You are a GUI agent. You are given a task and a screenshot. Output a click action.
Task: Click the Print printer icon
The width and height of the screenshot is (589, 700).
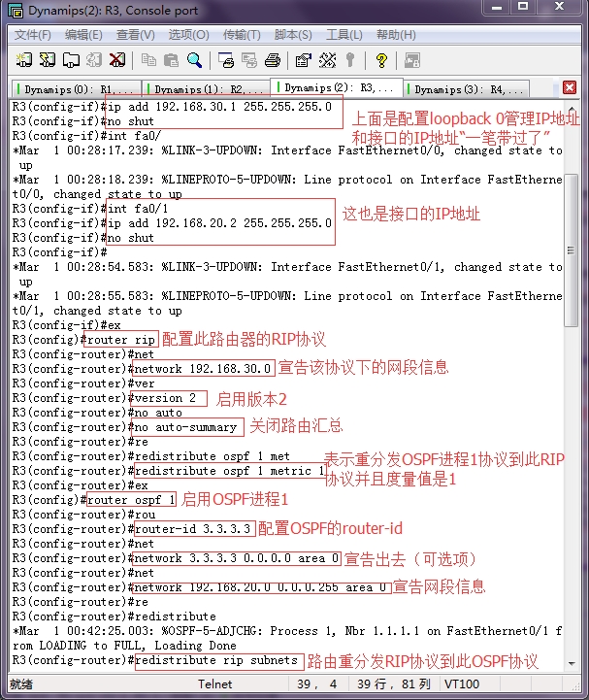coord(273,60)
